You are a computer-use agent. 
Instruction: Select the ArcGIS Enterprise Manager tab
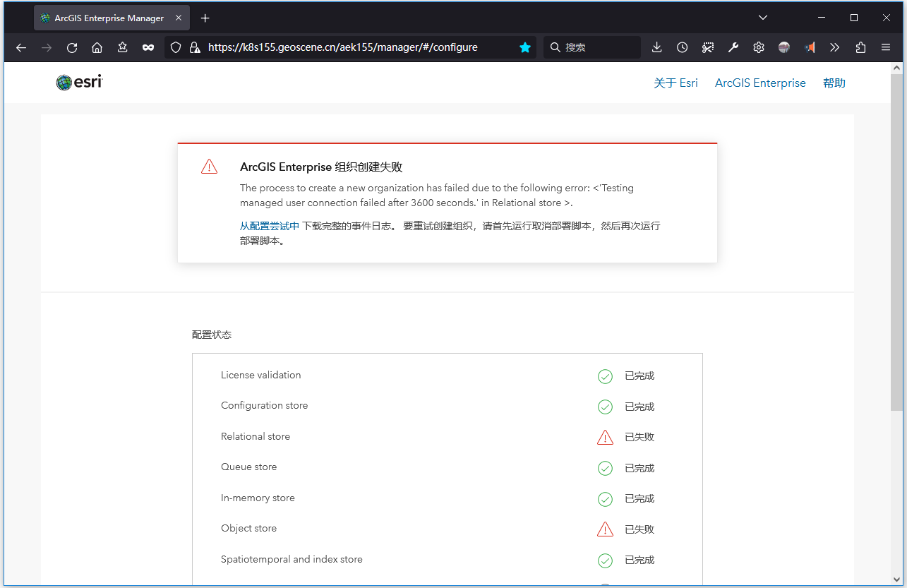pos(112,18)
